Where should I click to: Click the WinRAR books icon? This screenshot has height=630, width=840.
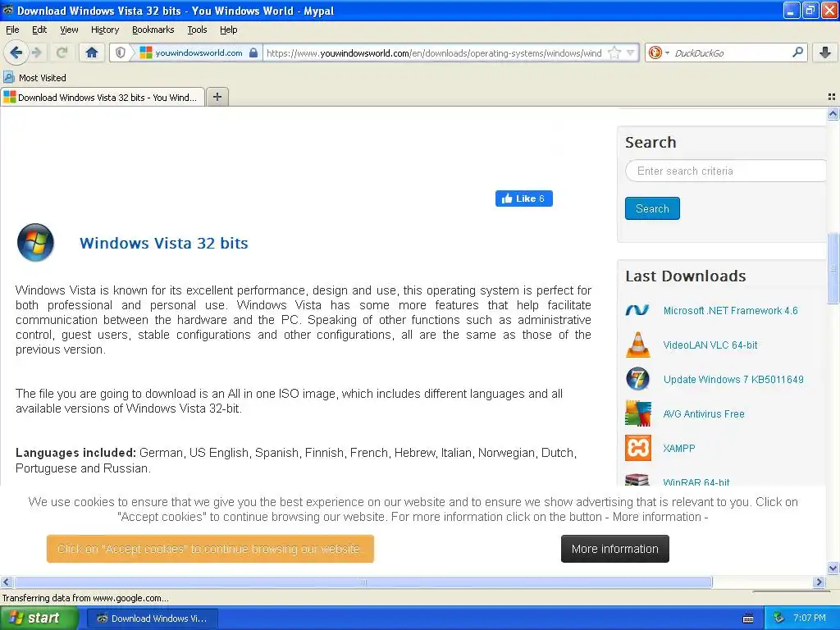[637, 479]
